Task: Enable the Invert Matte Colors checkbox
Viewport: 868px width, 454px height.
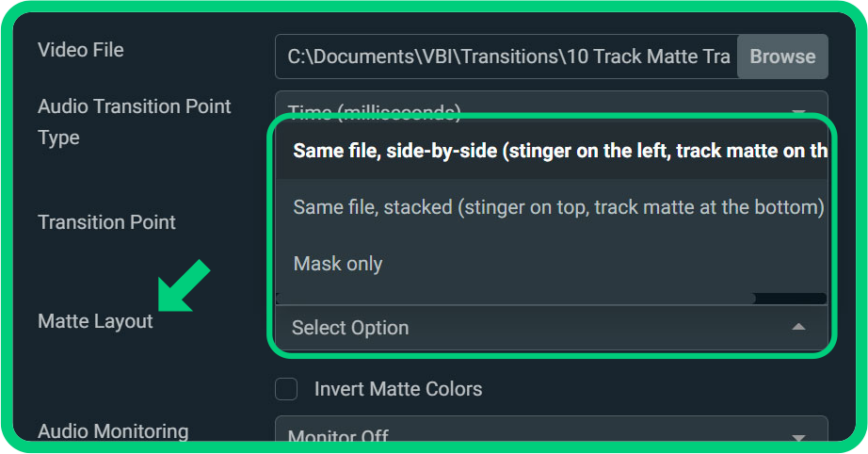Action: 286,389
